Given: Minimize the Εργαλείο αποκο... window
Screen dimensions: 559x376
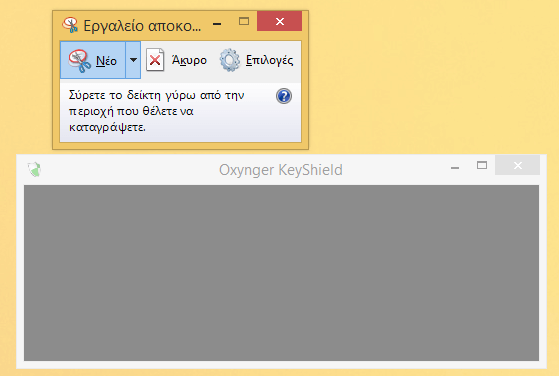Looking at the screenshot, I should tap(217, 24).
